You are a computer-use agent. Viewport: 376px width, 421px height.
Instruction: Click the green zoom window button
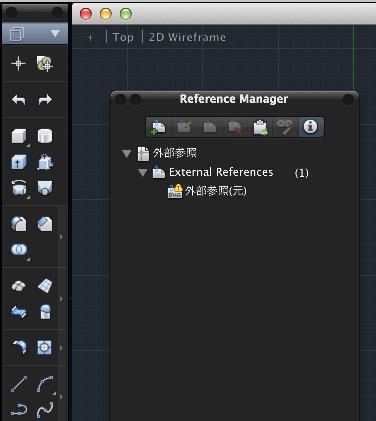click(x=126, y=14)
